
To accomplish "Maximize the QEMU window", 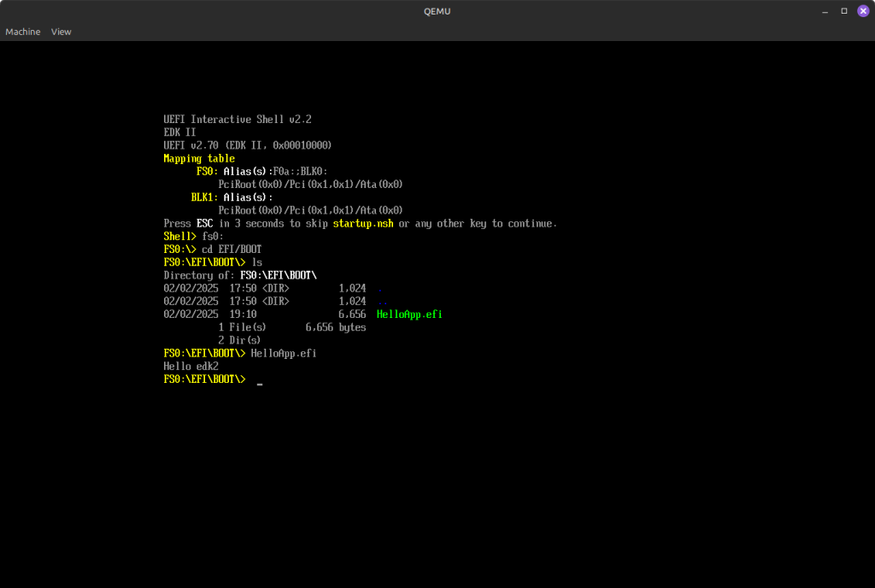I will 844,10.
